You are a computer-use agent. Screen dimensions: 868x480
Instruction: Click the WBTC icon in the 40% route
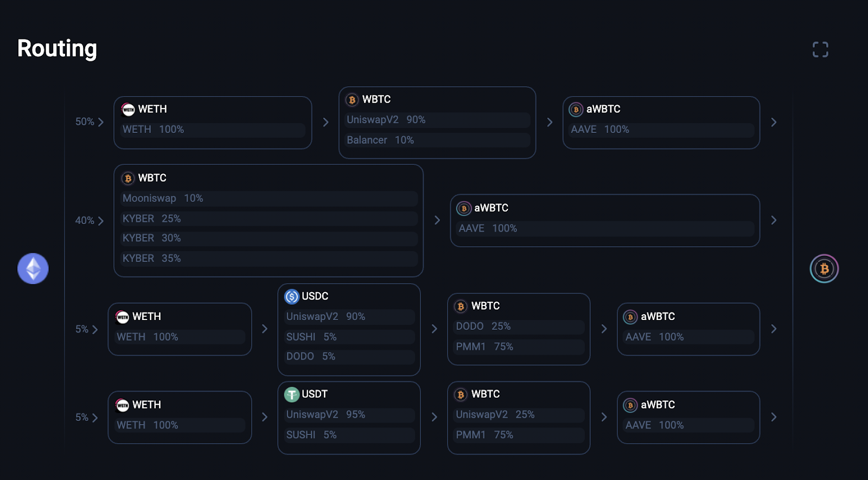pyautogui.click(x=128, y=178)
